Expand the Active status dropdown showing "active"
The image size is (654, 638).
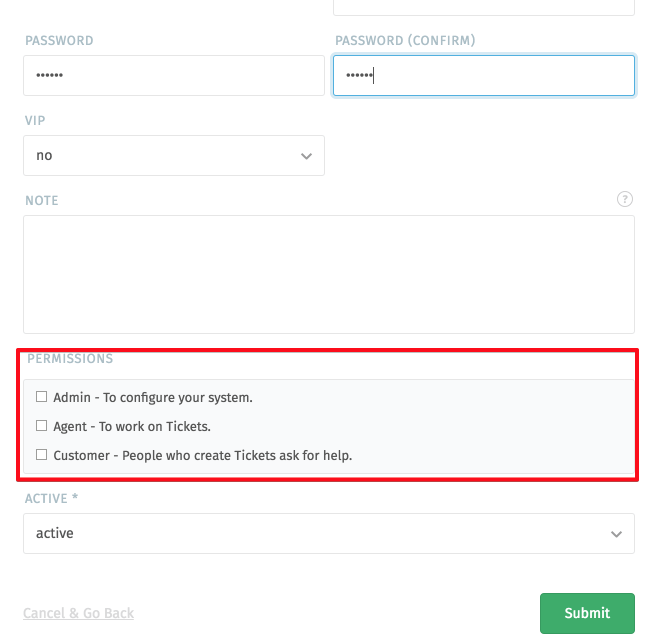point(329,534)
